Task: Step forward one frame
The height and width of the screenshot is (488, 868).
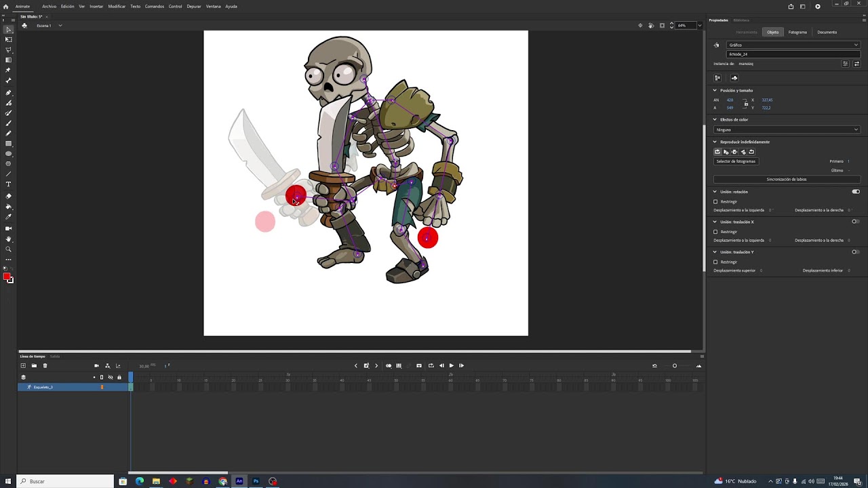Action: pos(462,366)
